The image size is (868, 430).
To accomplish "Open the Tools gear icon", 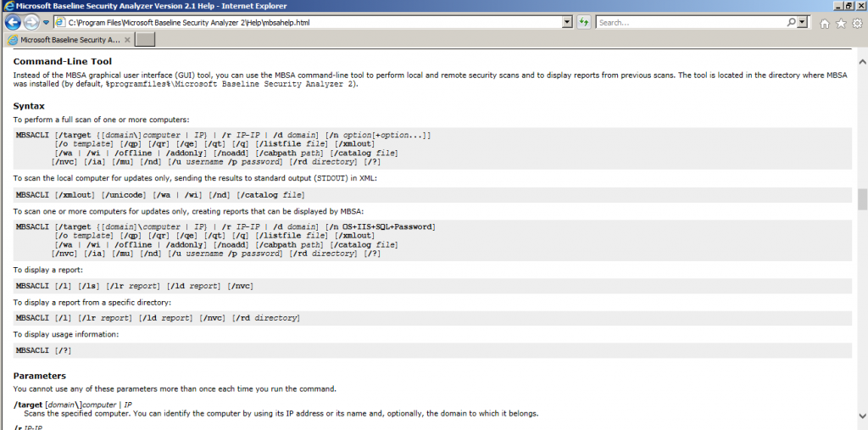I will [x=857, y=23].
